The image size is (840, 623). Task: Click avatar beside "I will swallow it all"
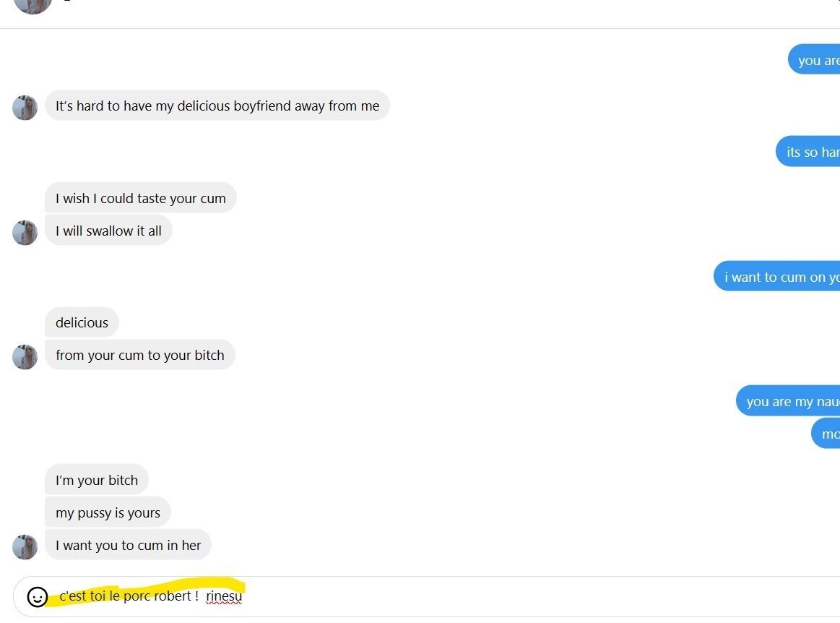pyautogui.click(x=25, y=233)
